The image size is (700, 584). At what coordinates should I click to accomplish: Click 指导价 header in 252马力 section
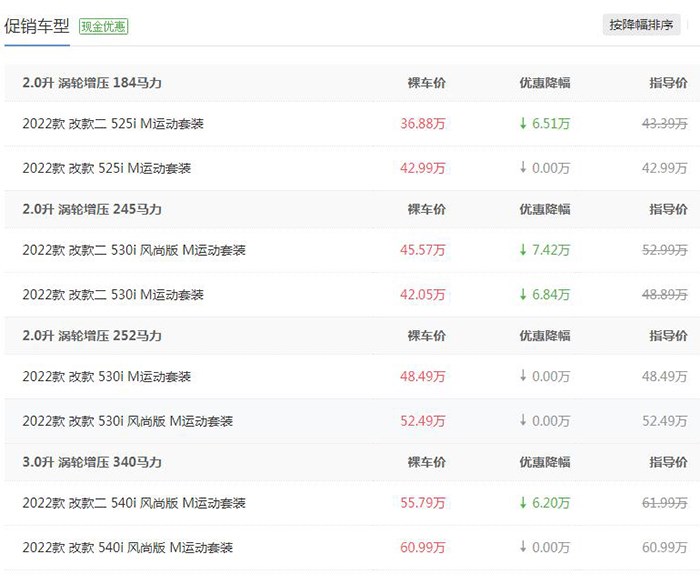point(668,335)
